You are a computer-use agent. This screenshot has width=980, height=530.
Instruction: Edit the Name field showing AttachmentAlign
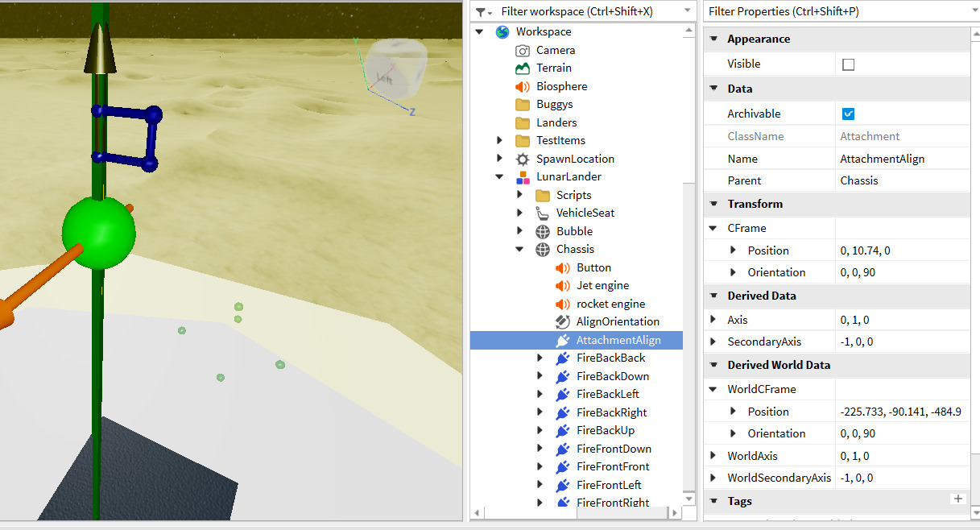coord(902,158)
